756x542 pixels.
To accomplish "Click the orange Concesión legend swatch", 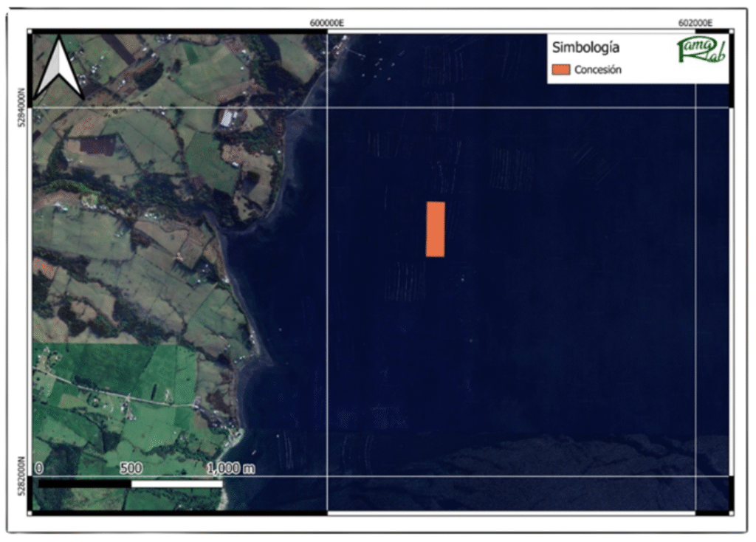I will [x=561, y=70].
